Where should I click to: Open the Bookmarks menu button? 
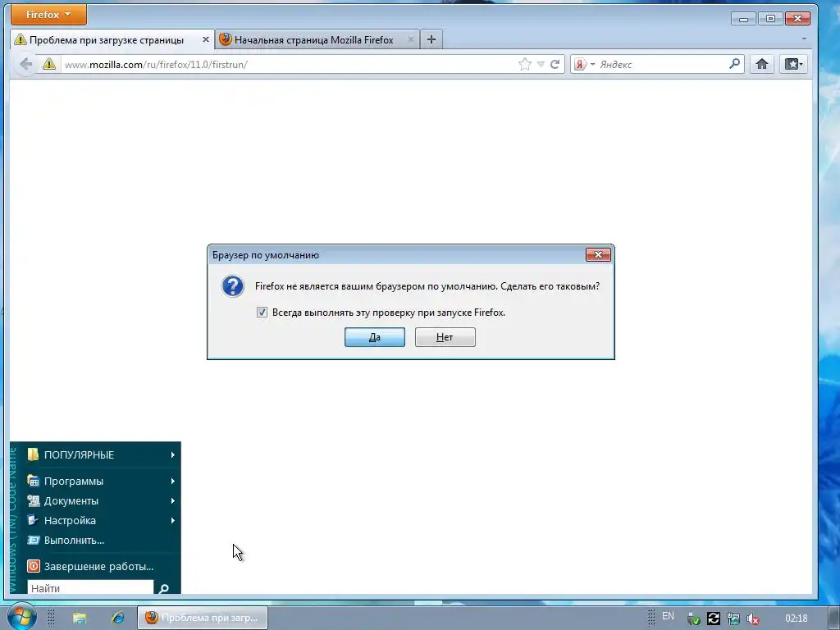[x=793, y=64]
